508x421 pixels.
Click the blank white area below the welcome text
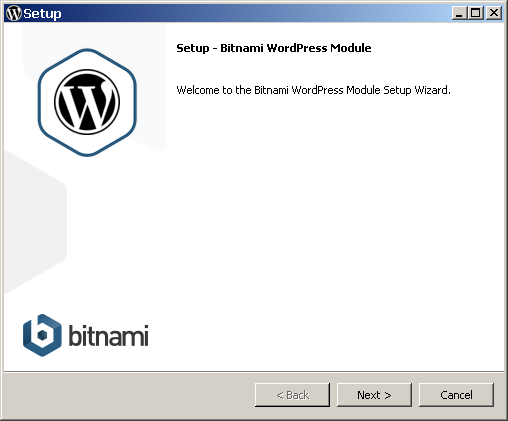click(333, 217)
